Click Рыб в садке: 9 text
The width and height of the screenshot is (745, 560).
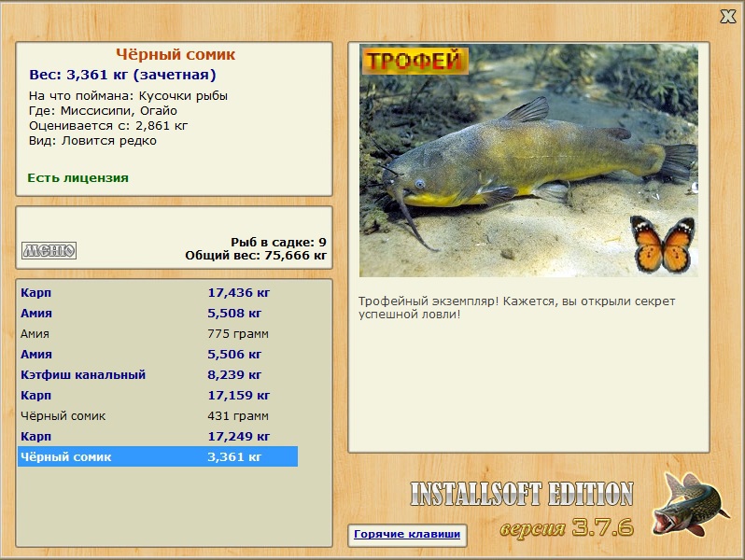pos(278,243)
